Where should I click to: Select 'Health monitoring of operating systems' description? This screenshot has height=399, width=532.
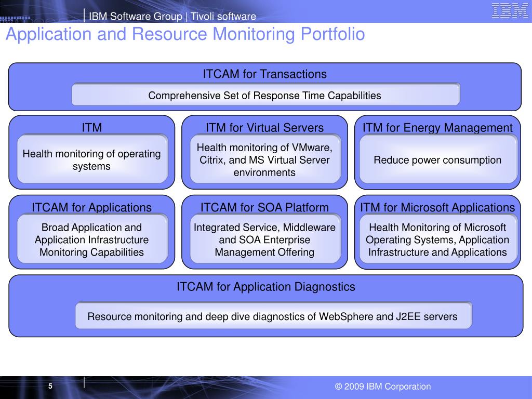tap(92, 159)
